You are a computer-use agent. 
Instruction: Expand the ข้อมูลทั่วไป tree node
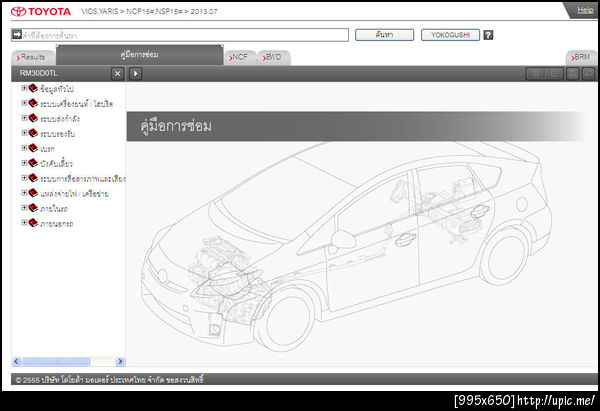click(23, 88)
